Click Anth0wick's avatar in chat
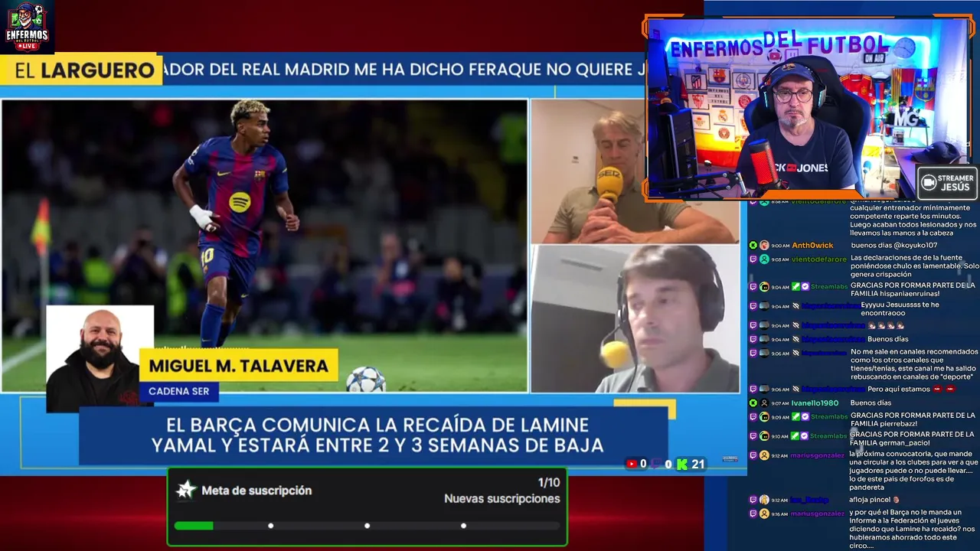Viewport: 980px width, 551px height. 764,245
